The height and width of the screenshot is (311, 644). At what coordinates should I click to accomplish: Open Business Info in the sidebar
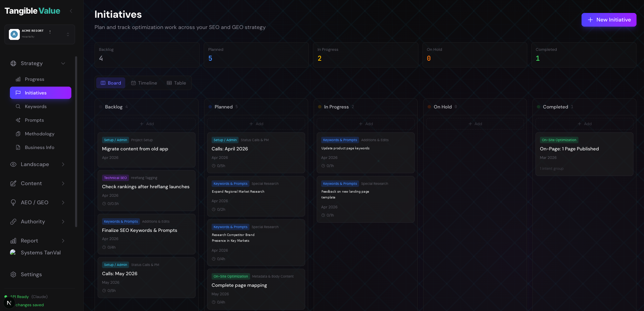click(x=41, y=147)
